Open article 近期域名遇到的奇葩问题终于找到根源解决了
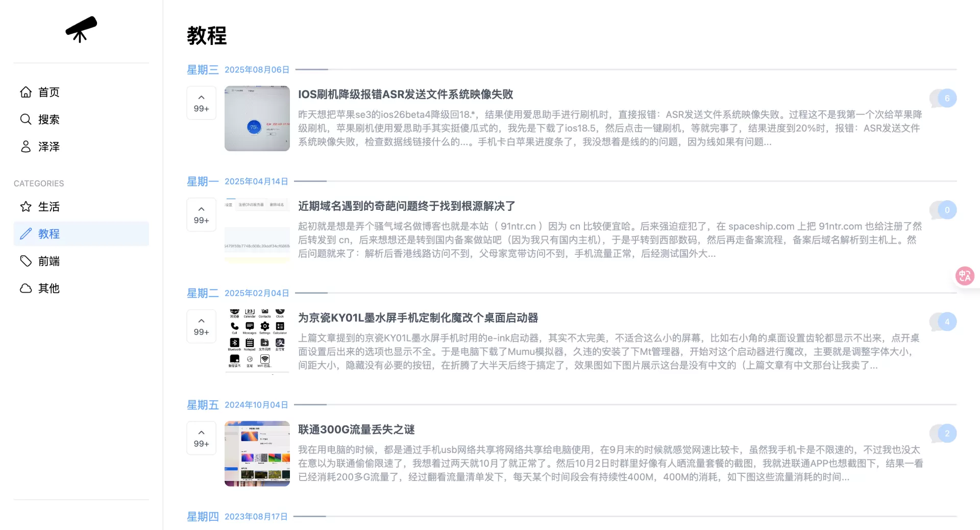The width and height of the screenshot is (980, 530). click(406, 206)
